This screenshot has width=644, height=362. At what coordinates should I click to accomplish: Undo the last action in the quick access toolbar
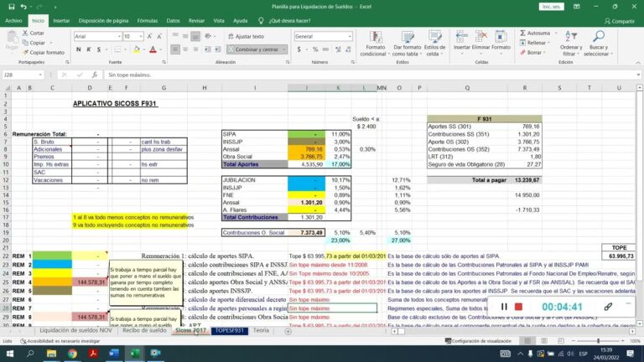[x=23, y=7]
